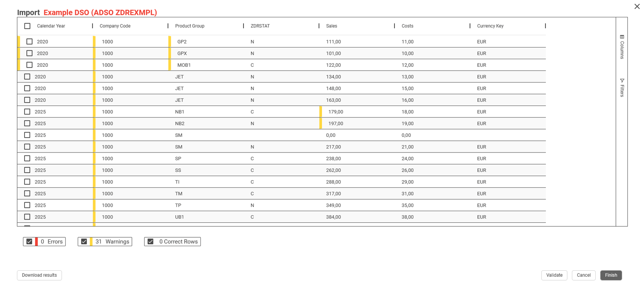Select the row with Sales 163,00

pos(27,100)
